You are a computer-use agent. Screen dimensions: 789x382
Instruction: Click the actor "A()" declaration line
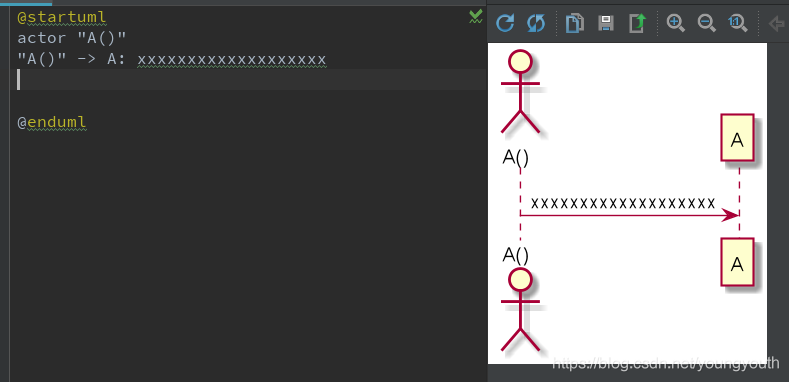(72, 38)
